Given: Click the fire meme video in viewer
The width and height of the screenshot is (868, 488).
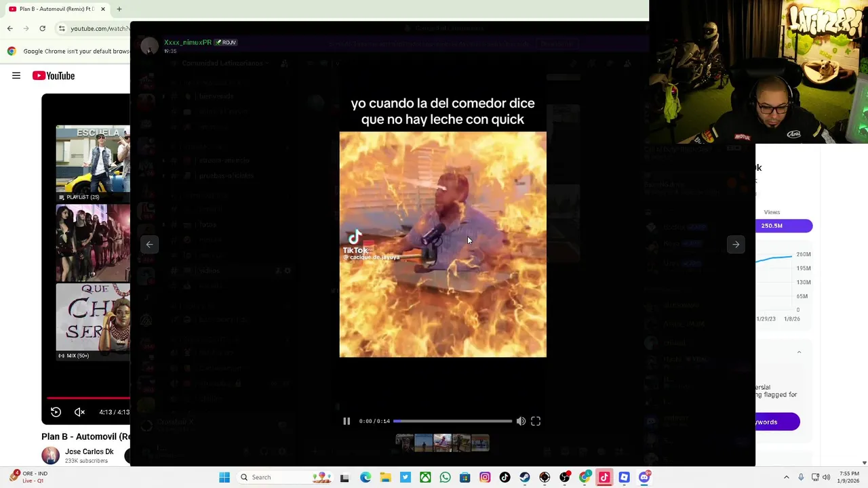Looking at the screenshot, I should [443, 244].
